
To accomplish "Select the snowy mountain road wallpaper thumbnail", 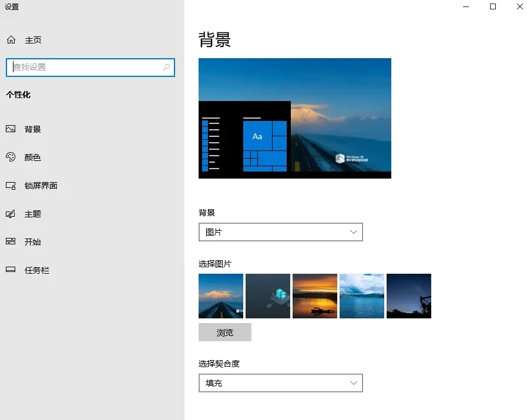I will (221, 296).
